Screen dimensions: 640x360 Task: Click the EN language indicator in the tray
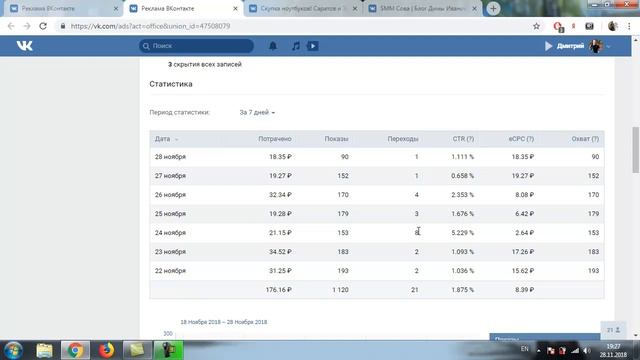(524, 349)
